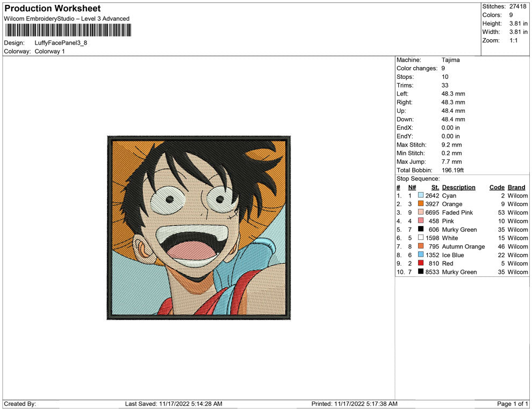Viewport: 532px width, 409px height.
Task: Click the St. column header
Action: [x=435, y=187]
